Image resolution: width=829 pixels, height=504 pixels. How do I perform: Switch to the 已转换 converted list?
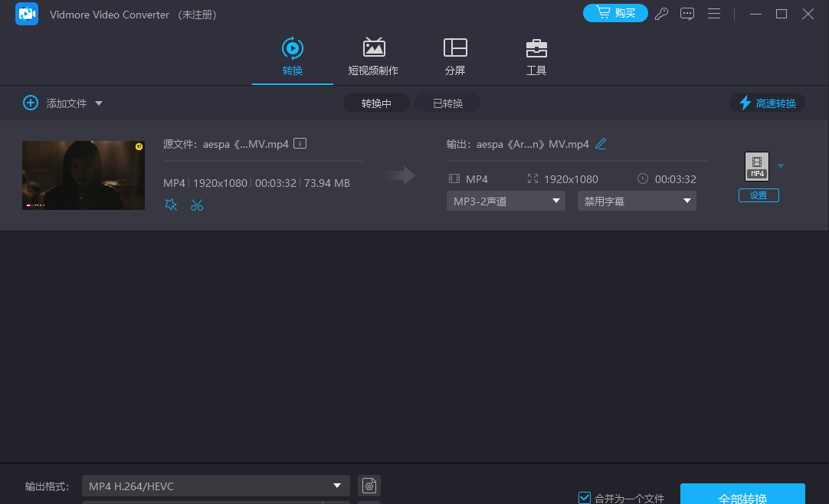point(447,103)
